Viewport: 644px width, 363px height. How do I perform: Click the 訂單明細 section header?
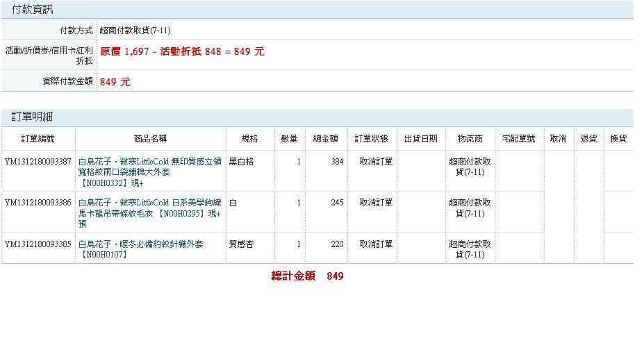tap(32, 117)
